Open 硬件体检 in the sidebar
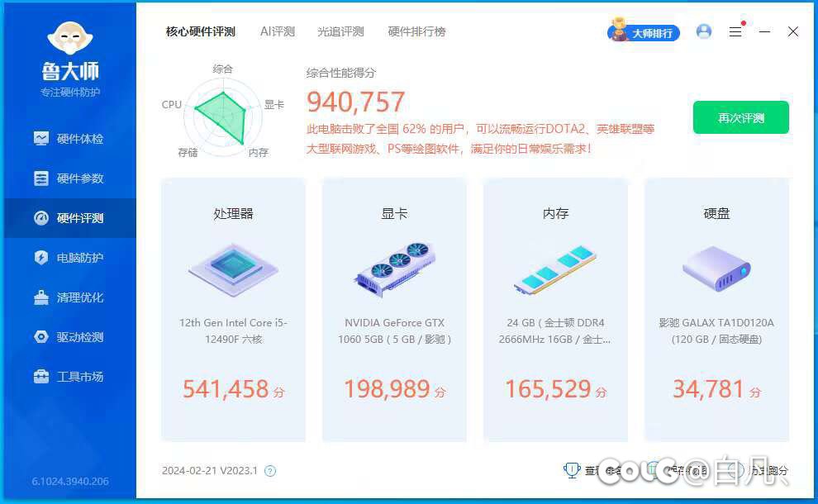Viewport: 818px width, 504px height. click(x=70, y=139)
